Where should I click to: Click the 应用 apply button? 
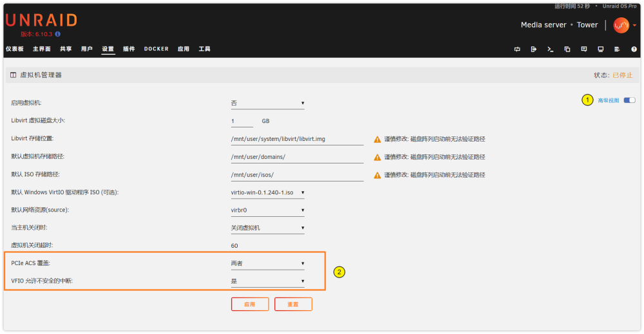tap(250, 304)
